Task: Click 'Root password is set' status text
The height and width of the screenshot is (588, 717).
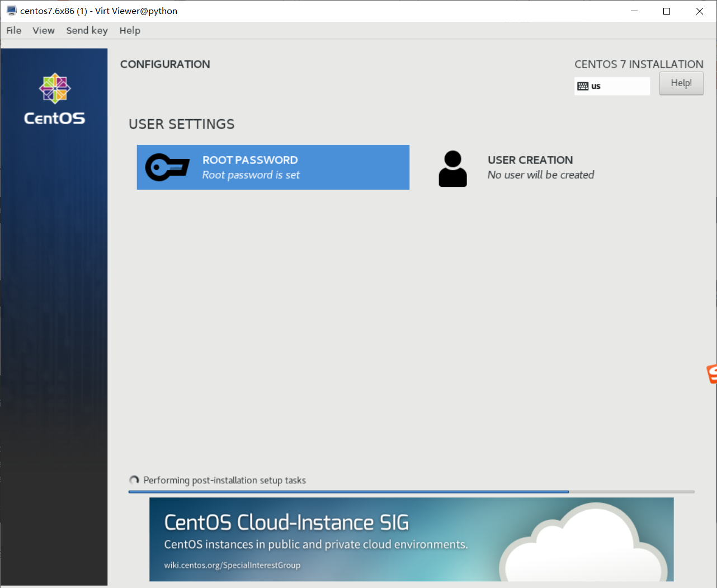Action: pyautogui.click(x=251, y=175)
